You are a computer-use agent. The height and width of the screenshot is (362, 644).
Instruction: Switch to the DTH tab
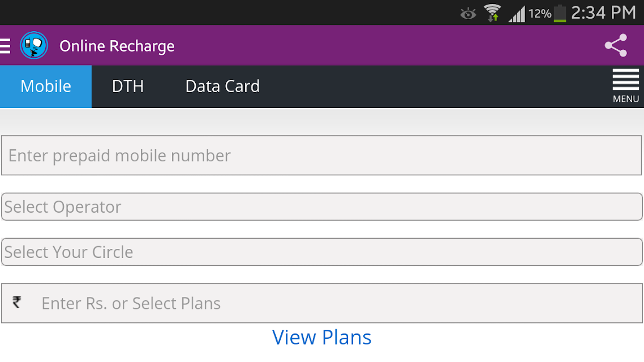click(128, 87)
